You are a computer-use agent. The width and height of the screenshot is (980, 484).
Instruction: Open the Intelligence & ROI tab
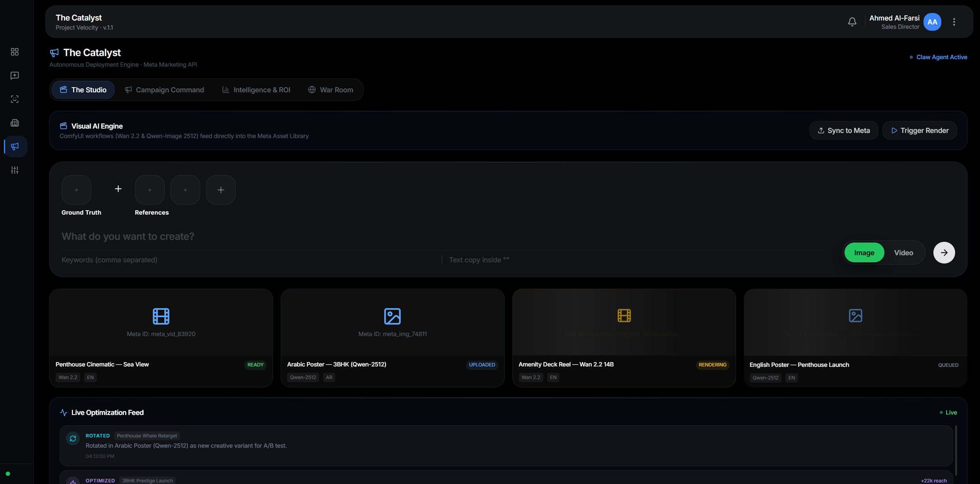(256, 90)
